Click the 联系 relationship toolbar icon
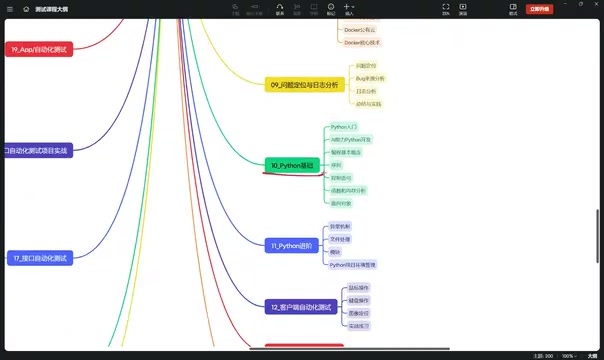This screenshot has height=360, width=604. click(x=280, y=9)
